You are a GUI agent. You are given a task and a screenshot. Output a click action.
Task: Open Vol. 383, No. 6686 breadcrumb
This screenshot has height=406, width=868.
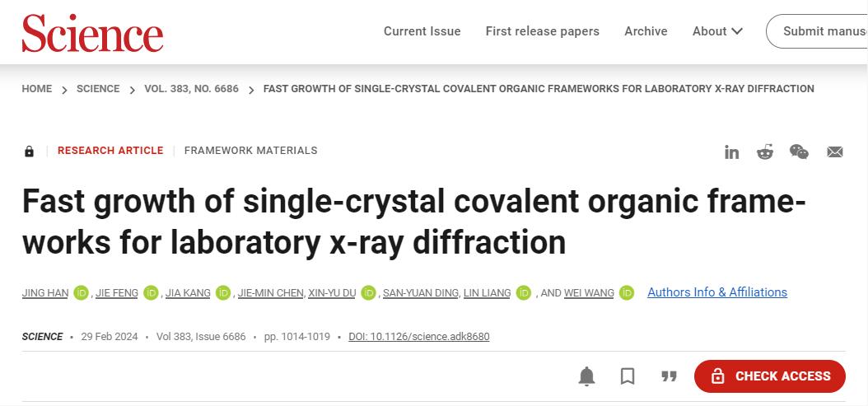tap(191, 89)
